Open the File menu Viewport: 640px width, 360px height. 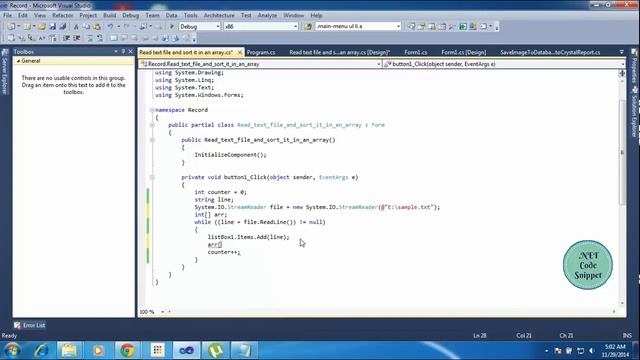7,16
